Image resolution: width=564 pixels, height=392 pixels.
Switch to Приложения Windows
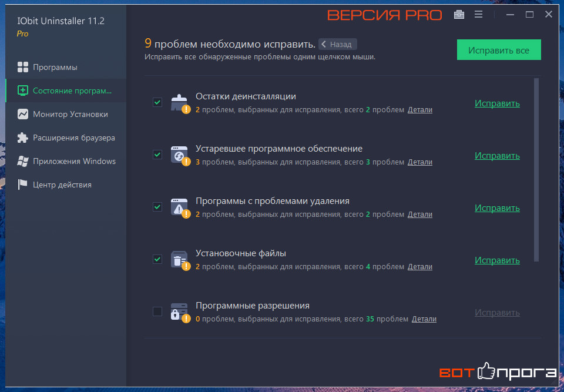pos(66,161)
